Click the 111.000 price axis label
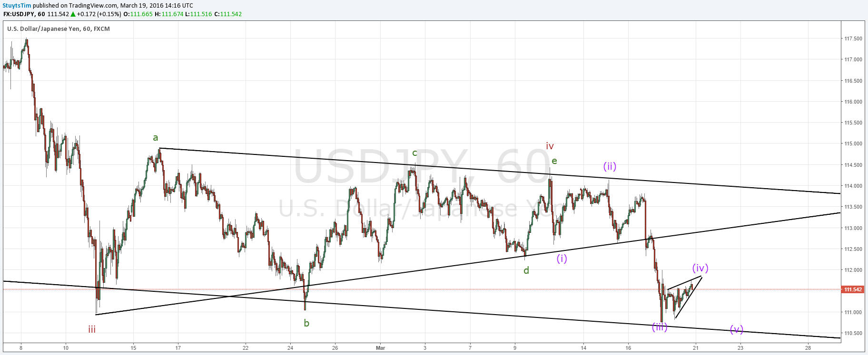The width and height of the screenshot is (868, 355). point(853,312)
